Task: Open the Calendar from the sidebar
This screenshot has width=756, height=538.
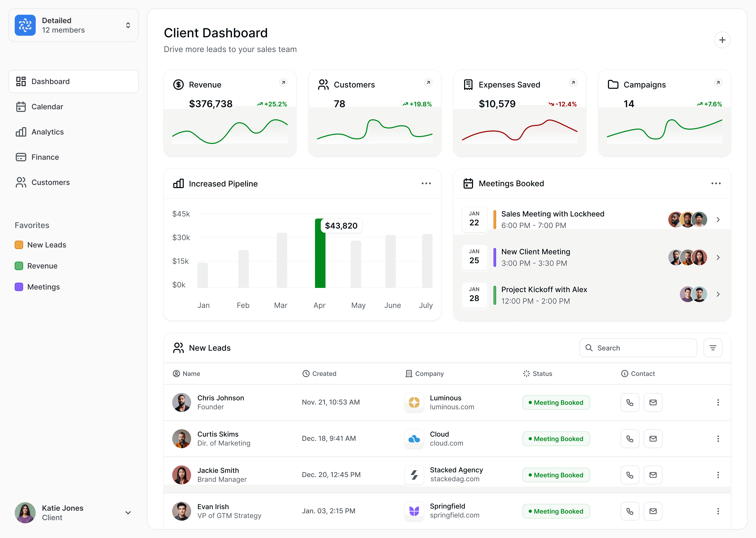Action: point(47,107)
